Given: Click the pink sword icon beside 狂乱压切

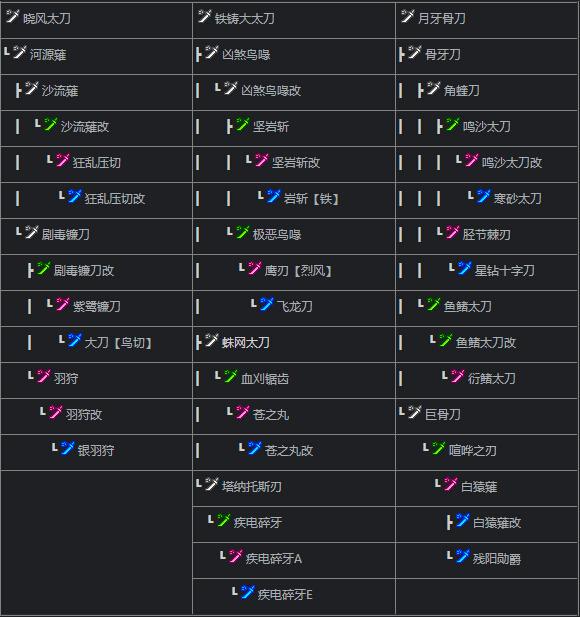Looking at the screenshot, I should [x=62, y=161].
